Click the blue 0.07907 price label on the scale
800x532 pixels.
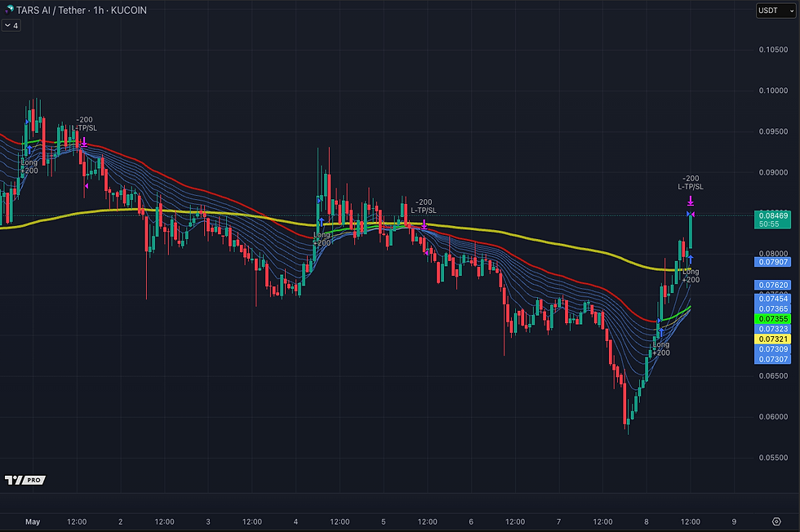click(772, 262)
